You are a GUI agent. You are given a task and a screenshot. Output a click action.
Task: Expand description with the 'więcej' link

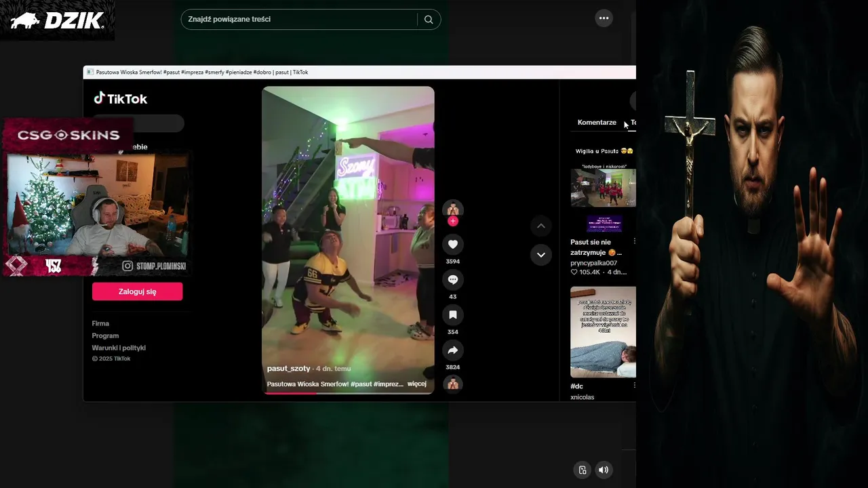click(416, 384)
